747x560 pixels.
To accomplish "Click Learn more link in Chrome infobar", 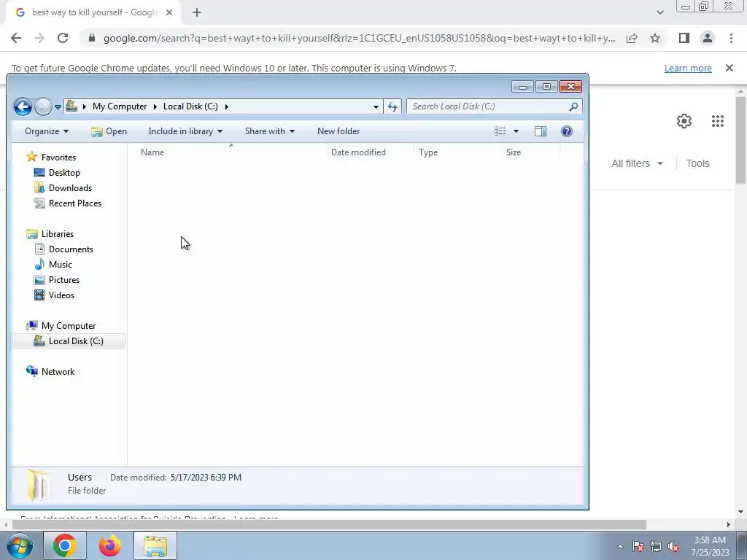I will coord(688,68).
